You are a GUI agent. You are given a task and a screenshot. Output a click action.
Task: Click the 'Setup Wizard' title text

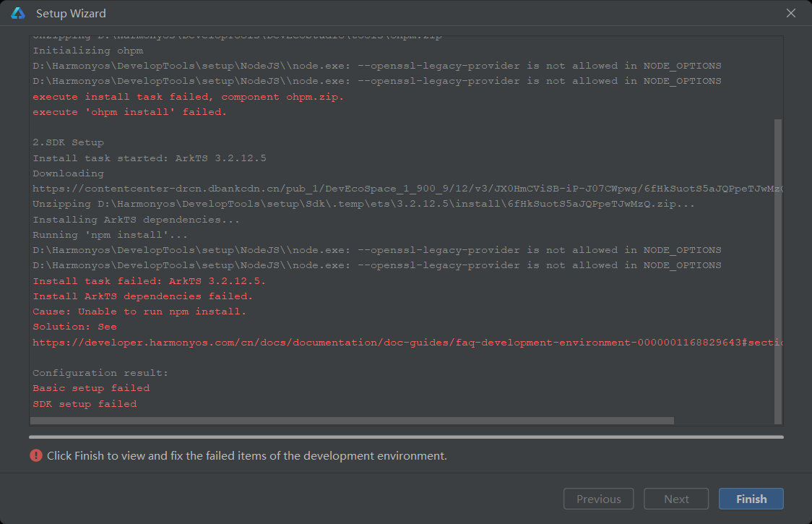[71, 14]
